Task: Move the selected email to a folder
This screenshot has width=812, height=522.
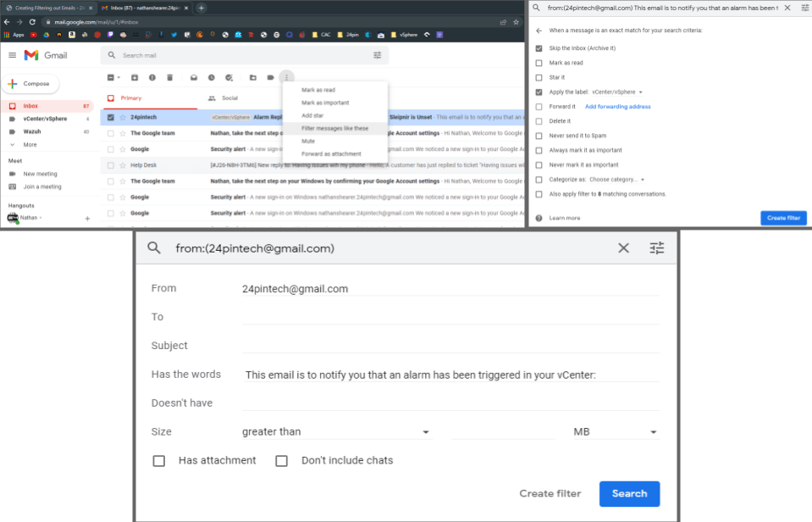Action: click(x=254, y=77)
